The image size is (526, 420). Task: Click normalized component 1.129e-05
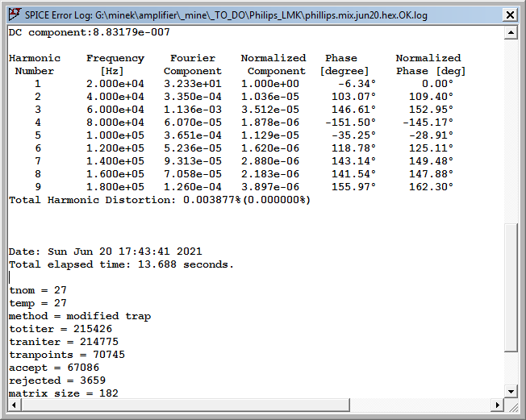(x=270, y=135)
